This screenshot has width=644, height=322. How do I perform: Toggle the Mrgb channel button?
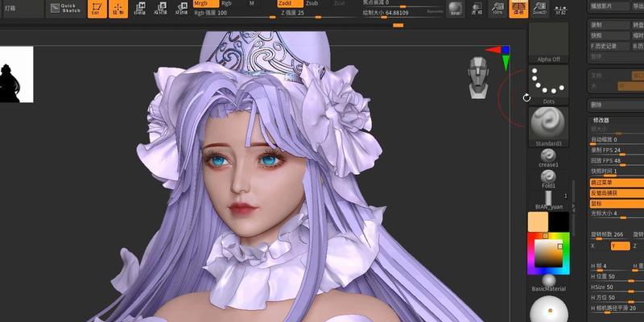206,3
